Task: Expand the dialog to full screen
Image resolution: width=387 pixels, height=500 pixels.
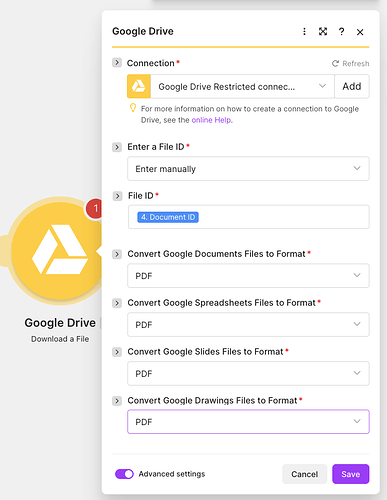Action: coord(323,32)
